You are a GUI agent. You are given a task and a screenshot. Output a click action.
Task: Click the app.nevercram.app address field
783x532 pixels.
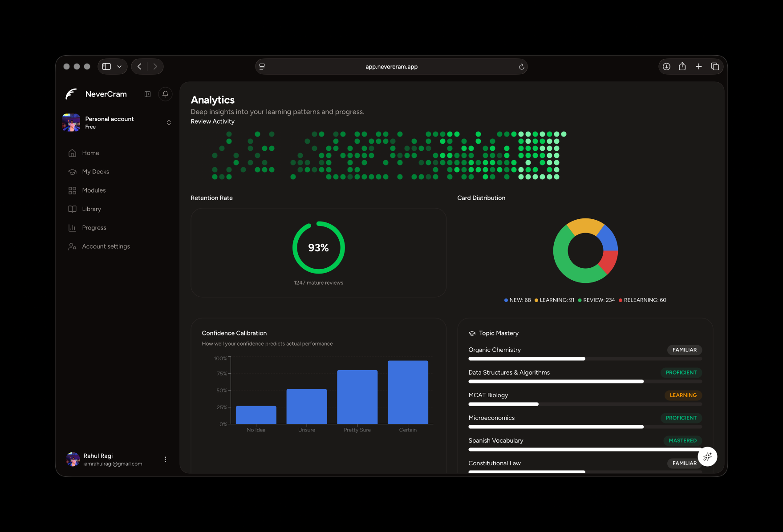(x=391, y=67)
